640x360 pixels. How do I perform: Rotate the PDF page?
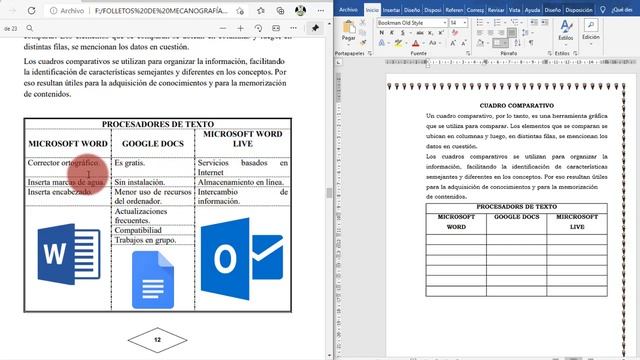coord(258,28)
